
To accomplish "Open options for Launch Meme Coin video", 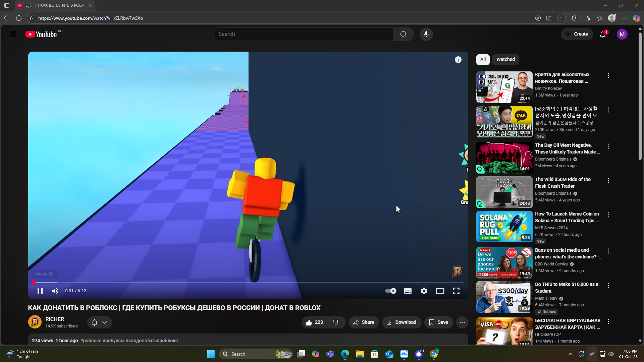I will coord(608,215).
